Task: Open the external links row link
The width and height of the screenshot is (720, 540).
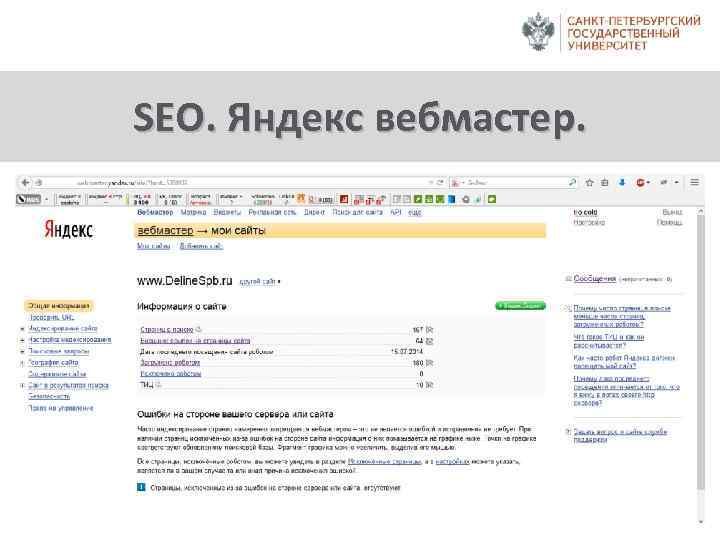Action: (x=195, y=341)
